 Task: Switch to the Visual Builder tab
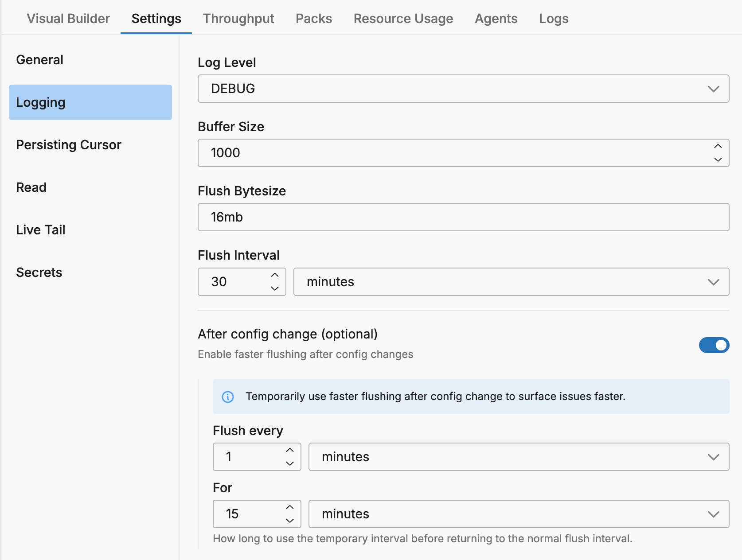[x=68, y=19]
